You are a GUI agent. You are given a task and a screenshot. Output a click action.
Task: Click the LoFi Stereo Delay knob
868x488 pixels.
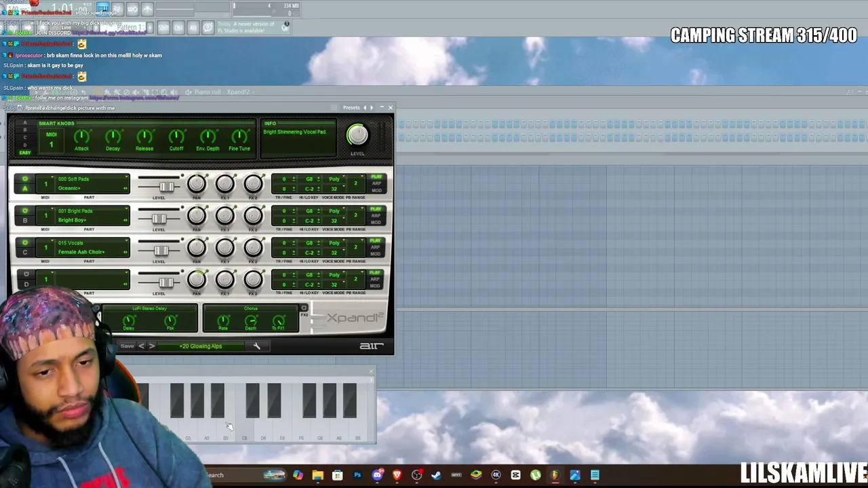[129, 320]
